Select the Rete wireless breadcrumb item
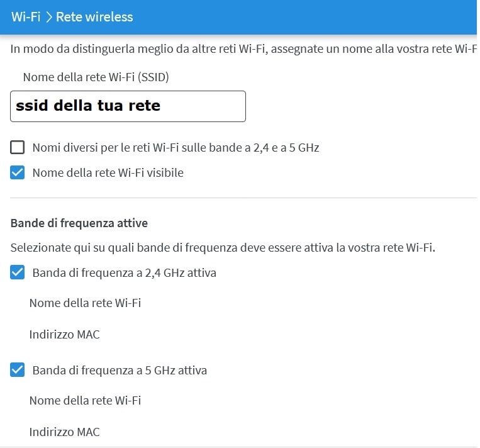Screen dimensions: 480x448 [94, 17]
